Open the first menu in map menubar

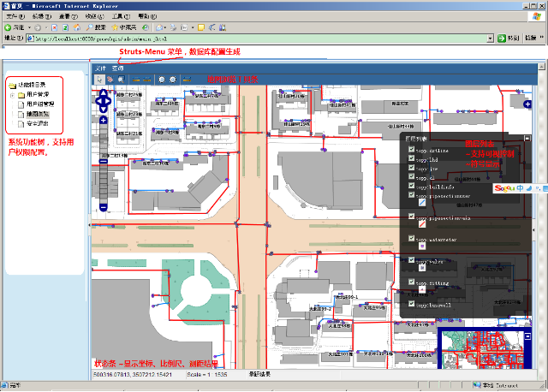[100, 68]
